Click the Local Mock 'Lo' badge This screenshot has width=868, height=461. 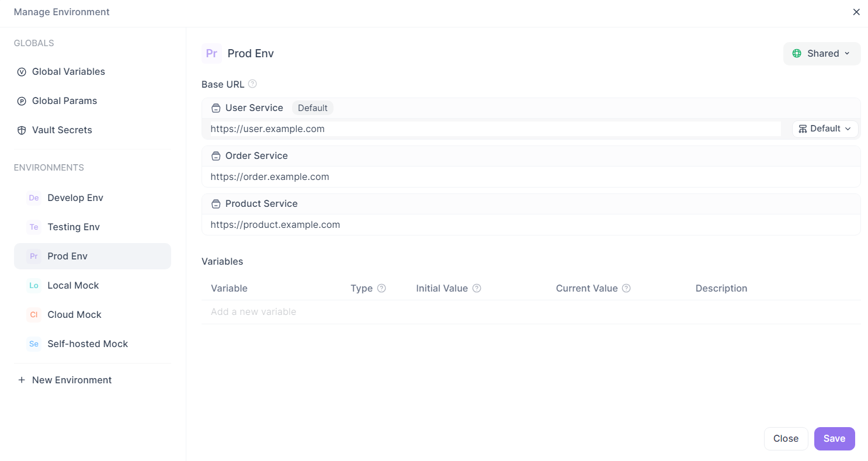point(34,285)
